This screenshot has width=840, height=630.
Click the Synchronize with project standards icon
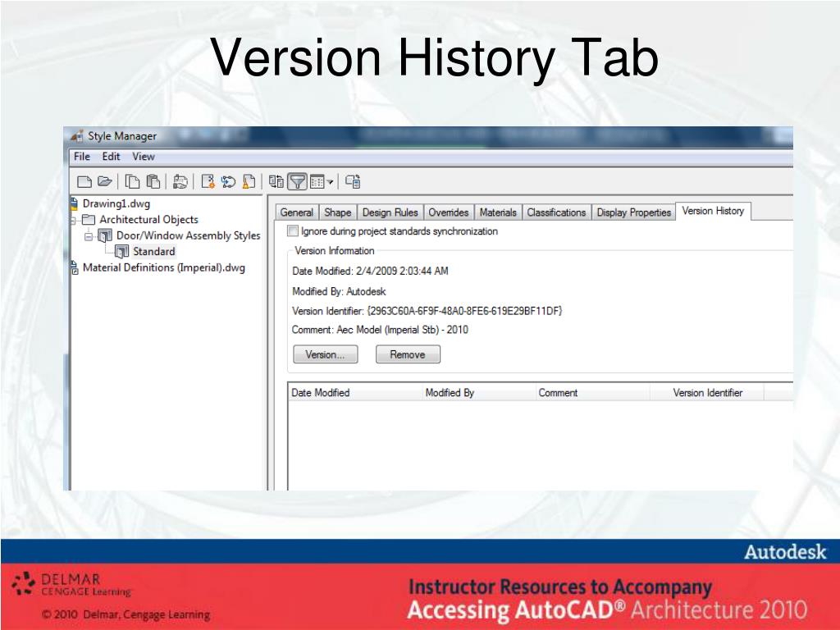coord(228,182)
